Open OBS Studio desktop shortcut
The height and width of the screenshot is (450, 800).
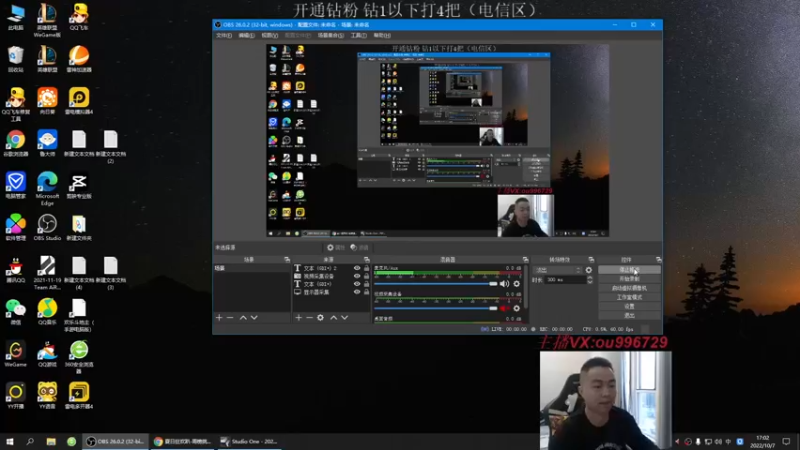[x=47, y=228]
